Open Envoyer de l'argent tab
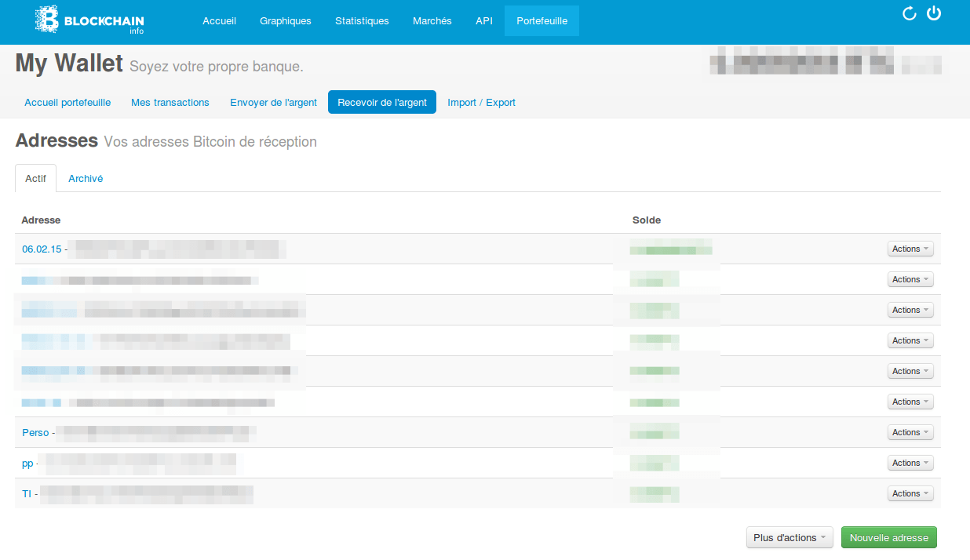 pos(273,103)
